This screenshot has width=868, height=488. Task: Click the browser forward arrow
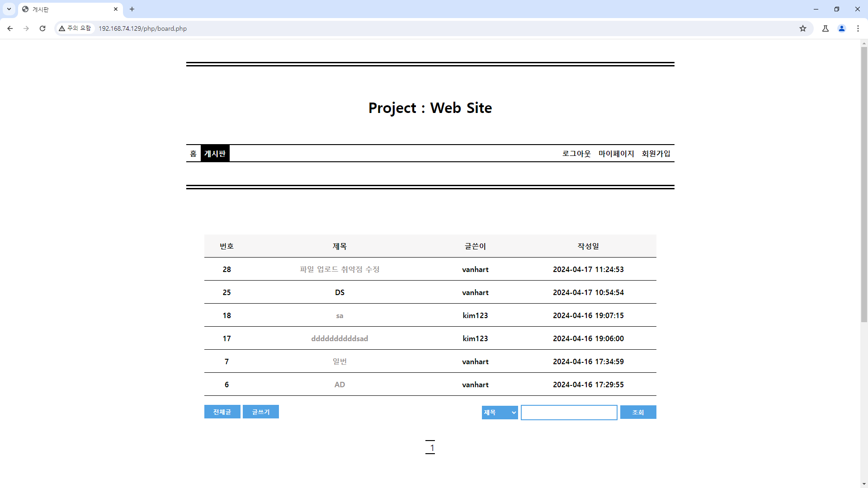pos(26,28)
